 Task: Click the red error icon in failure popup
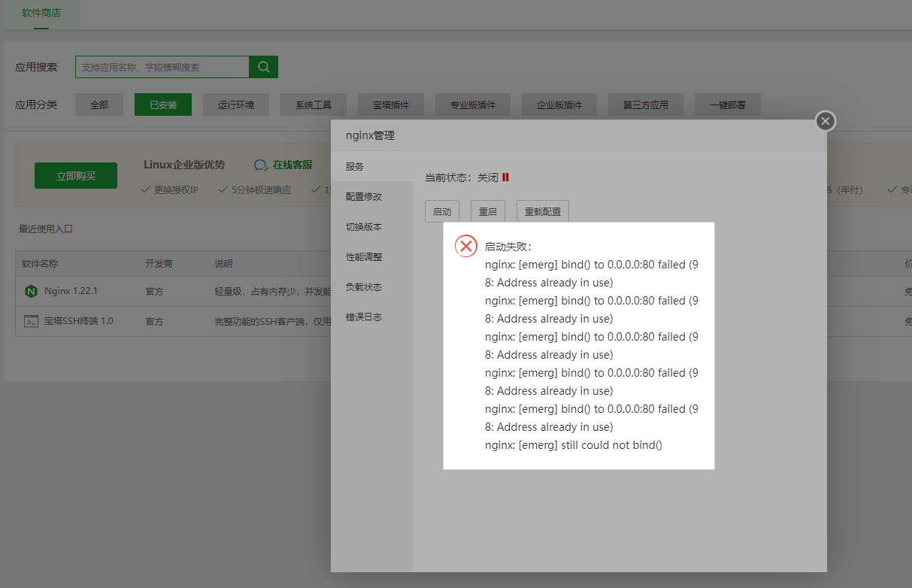[x=466, y=246]
